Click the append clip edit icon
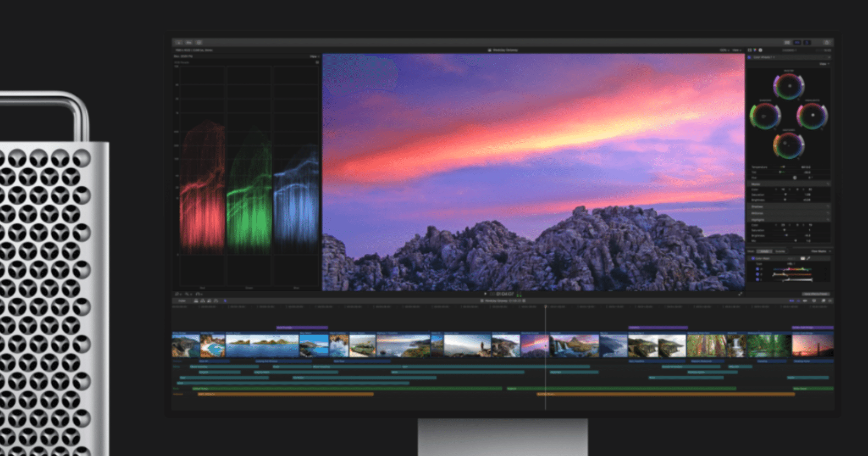The image size is (868, 456). tap(209, 301)
